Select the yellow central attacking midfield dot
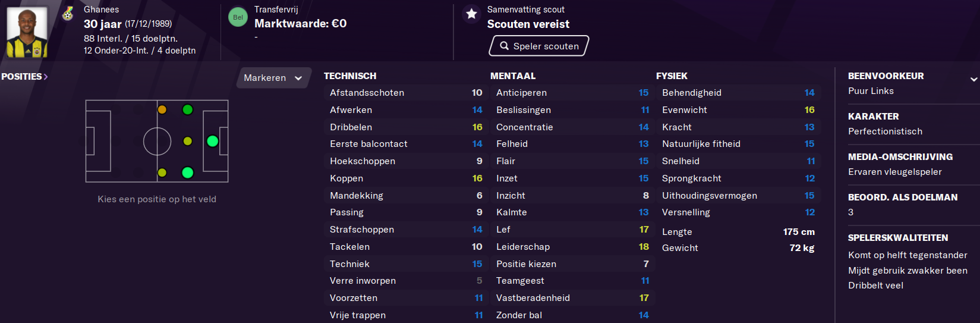This screenshot has height=323, width=980. pyautogui.click(x=187, y=141)
